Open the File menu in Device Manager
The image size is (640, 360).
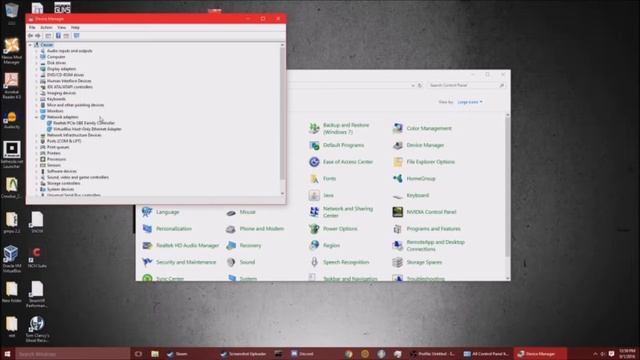click(32, 27)
